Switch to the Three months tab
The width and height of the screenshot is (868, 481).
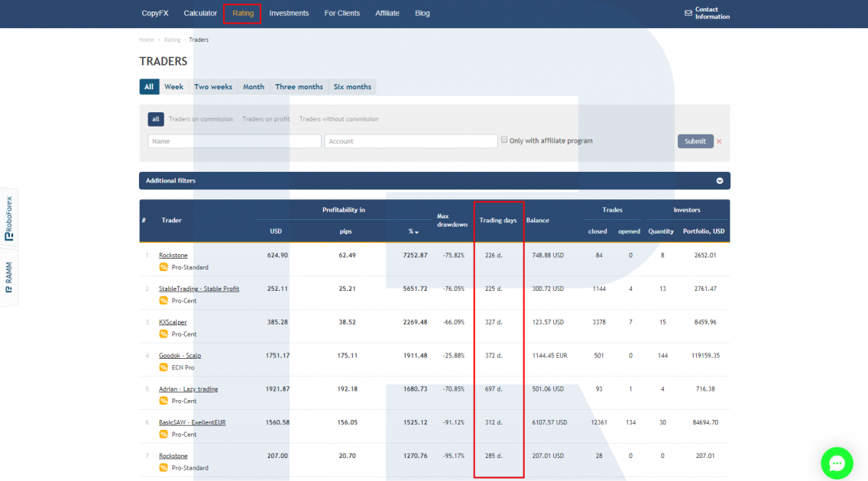click(x=299, y=87)
